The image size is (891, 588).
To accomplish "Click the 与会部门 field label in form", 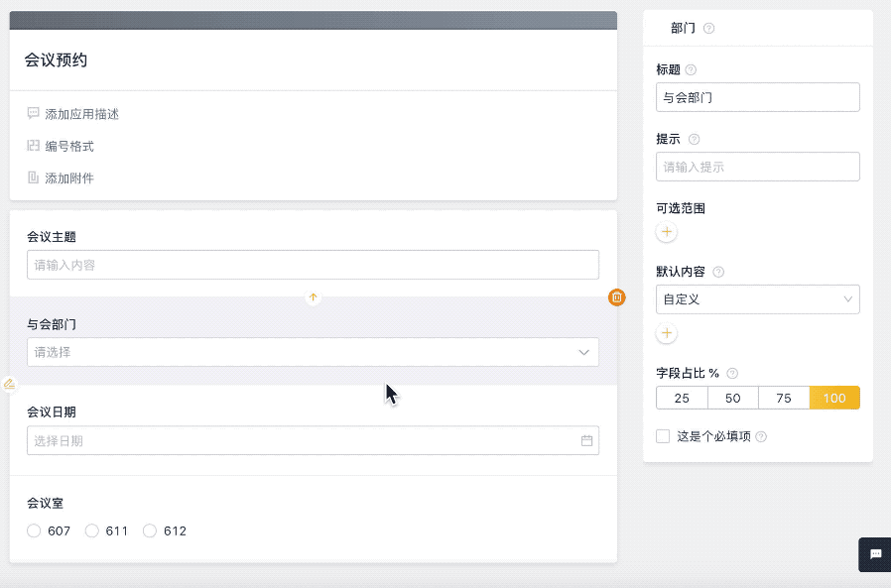I will 52,324.
